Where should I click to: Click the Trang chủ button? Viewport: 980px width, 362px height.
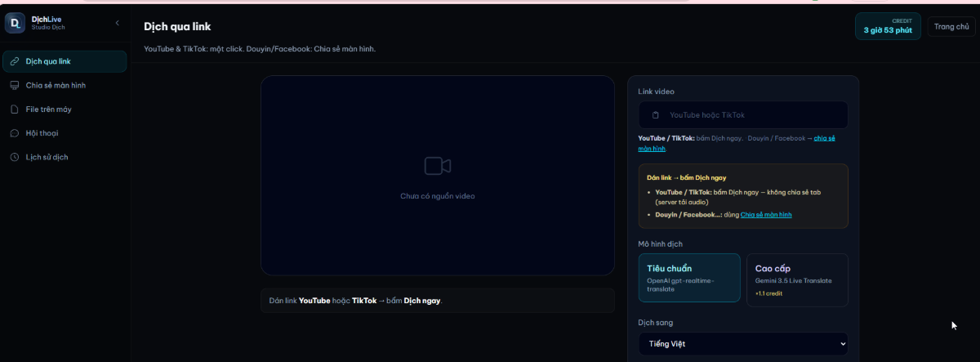[951, 26]
